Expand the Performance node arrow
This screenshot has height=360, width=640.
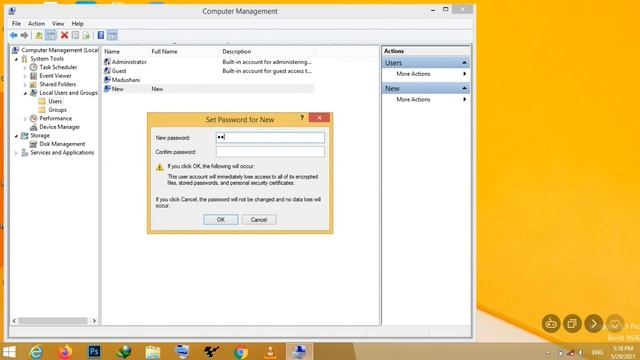click(x=25, y=119)
